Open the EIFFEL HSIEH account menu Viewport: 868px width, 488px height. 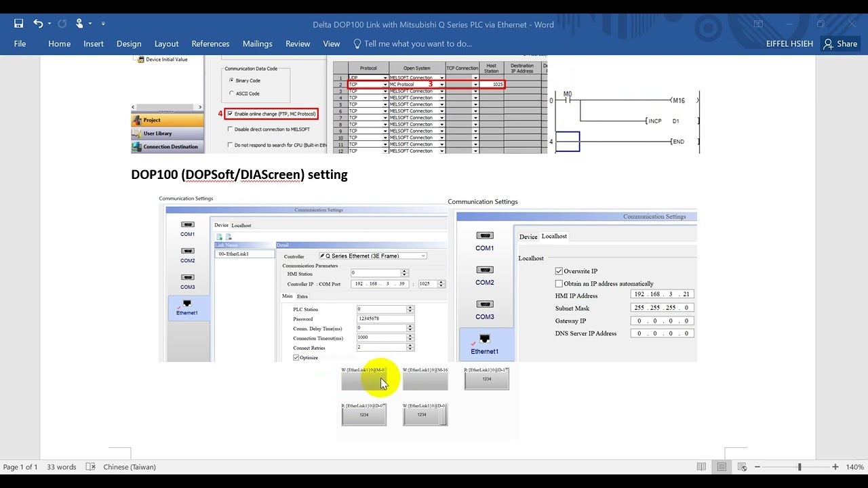click(789, 43)
